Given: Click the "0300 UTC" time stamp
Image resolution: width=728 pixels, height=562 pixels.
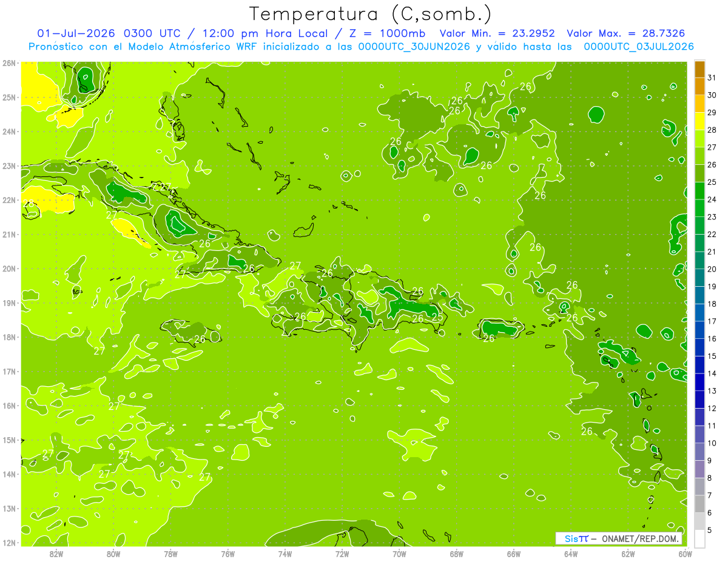Looking at the screenshot, I should 152,33.
